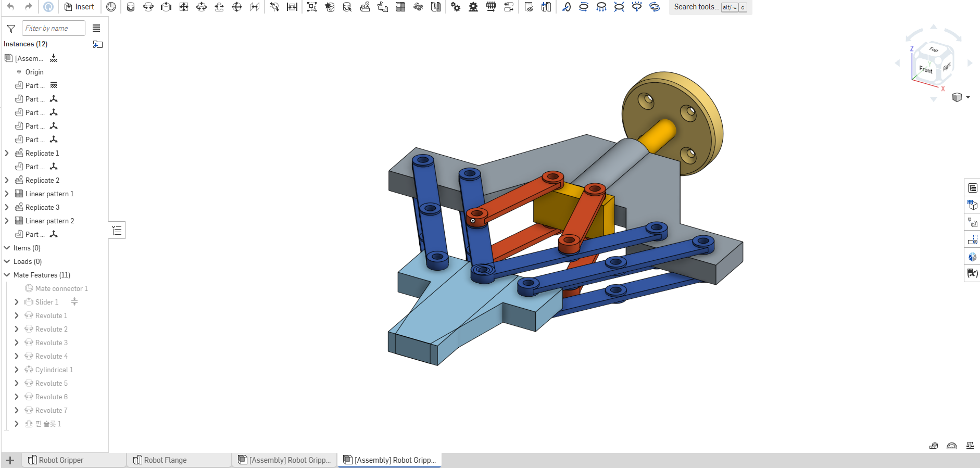Viewport: 980px width, 468px height.
Task: Click the clock icon beside Insert
Action: 111,7
